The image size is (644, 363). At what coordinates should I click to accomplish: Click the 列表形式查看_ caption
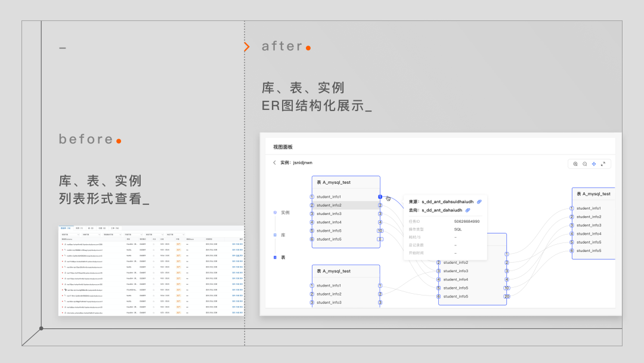coord(104,199)
